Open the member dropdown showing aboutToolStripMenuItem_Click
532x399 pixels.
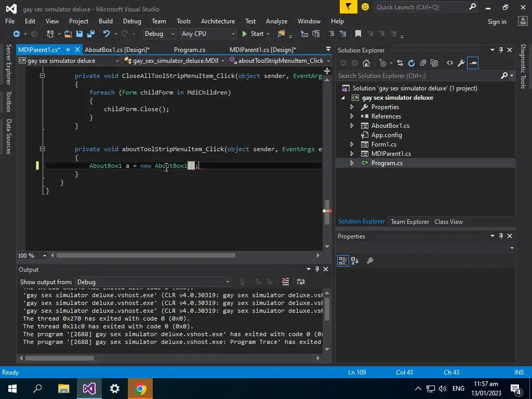[x=279, y=61]
